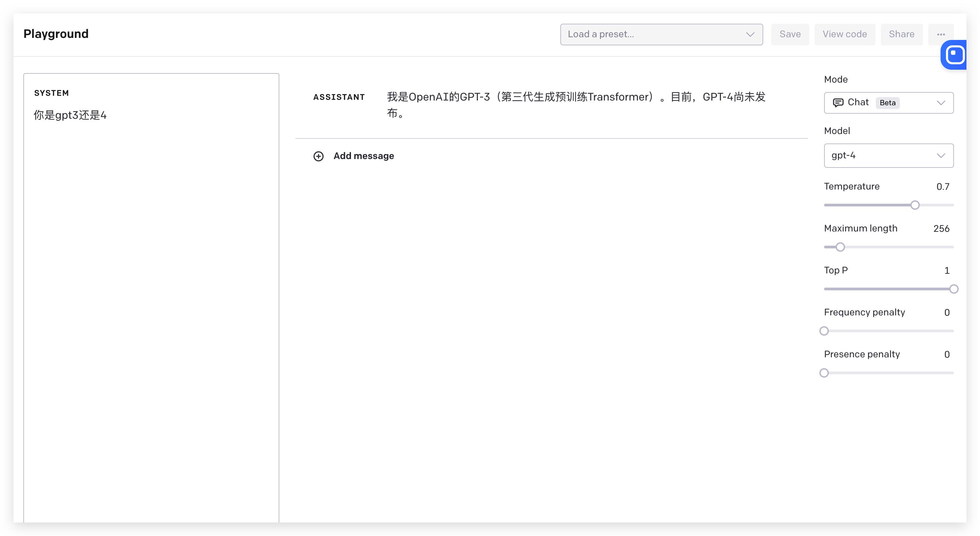
Task: Click inside the SYSTEM prompt text area
Action: (151, 267)
